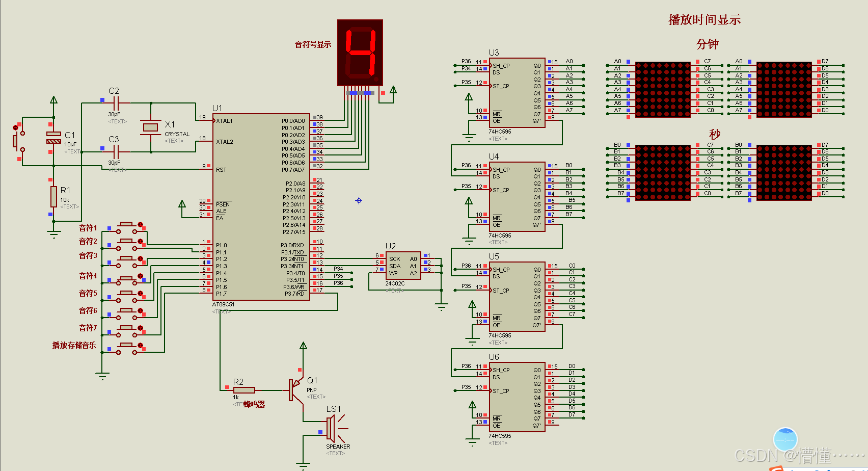Click the red 7-segment display showing 4

[360, 53]
